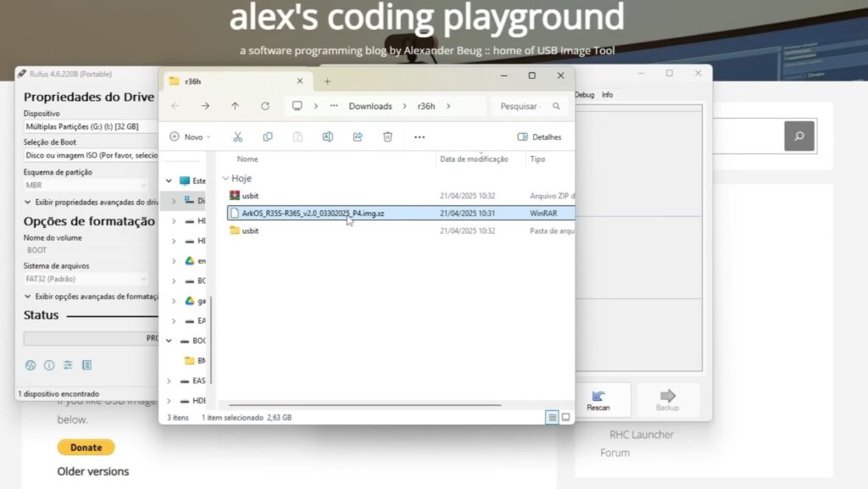This screenshot has height=489, width=868.
Task: Click the search magnifier button on the webpage
Action: click(x=799, y=136)
